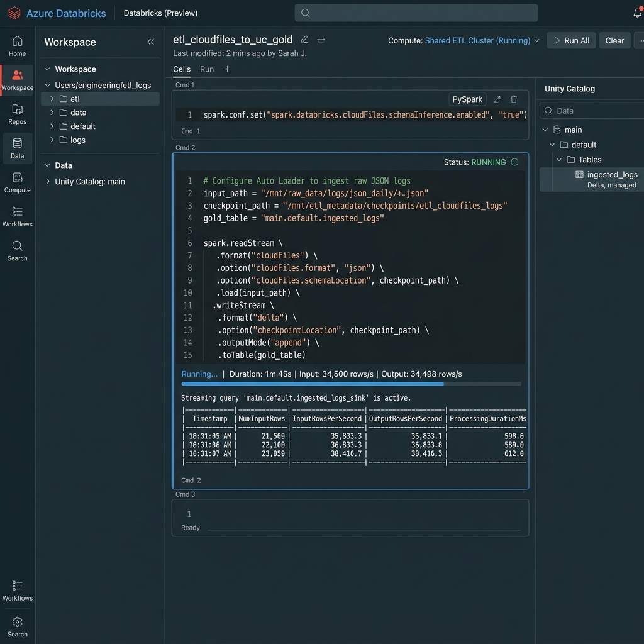Screen dimensions: 644x644
Task: Click the play icon in Run All
Action: (557, 41)
